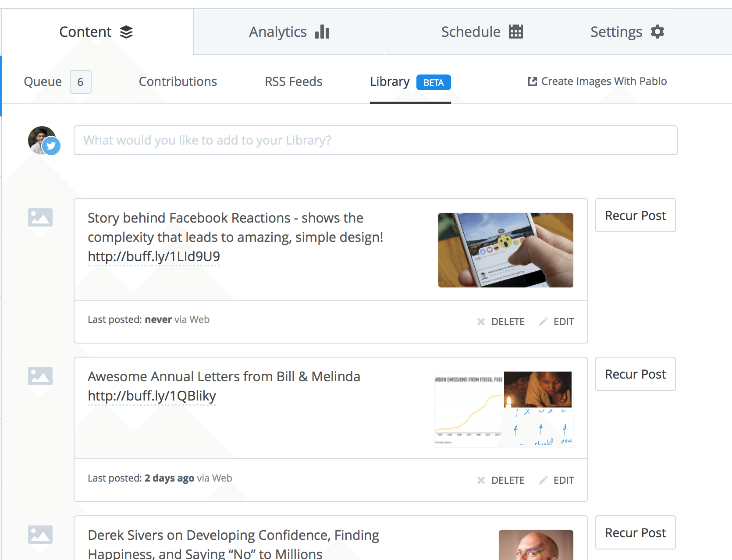Viewport: 732px width, 560px height.
Task: Open the Facebook Reactions phone thumbnail
Action: point(506,250)
